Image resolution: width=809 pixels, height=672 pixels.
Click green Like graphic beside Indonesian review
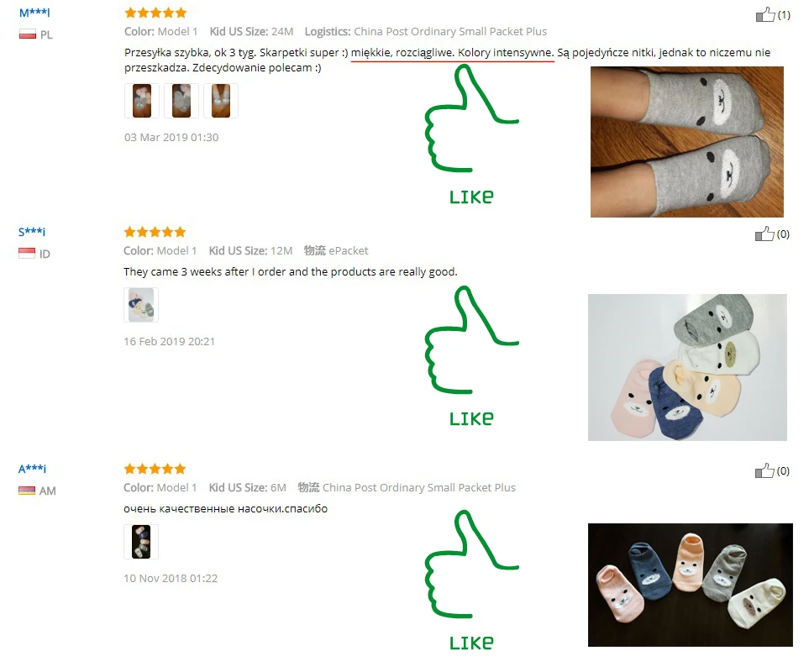pos(471,356)
